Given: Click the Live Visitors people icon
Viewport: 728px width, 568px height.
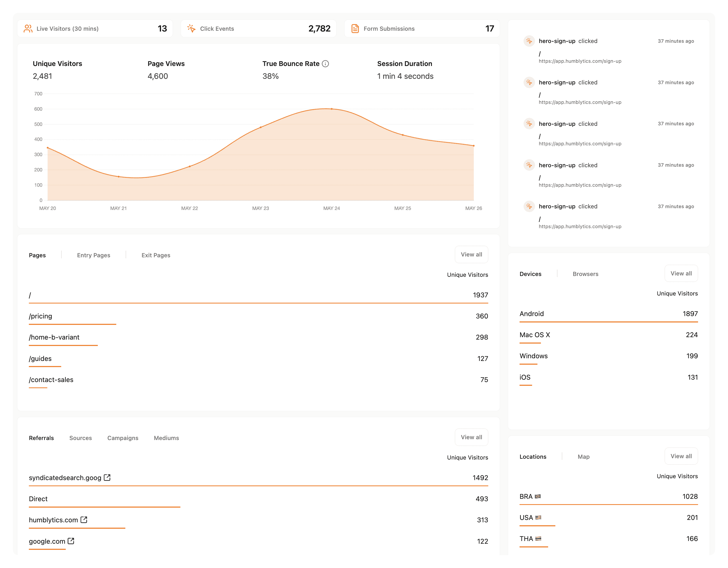Looking at the screenshot, I should 28,29.
